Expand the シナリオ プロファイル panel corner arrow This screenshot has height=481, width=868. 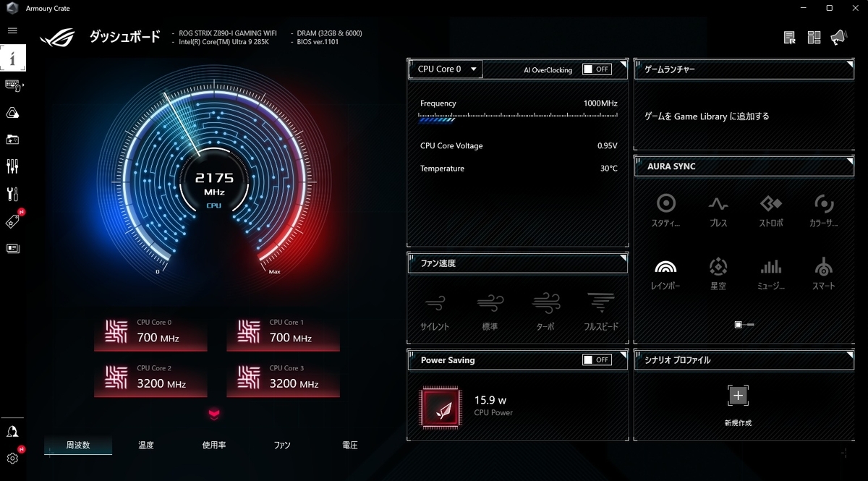point(849,355)
